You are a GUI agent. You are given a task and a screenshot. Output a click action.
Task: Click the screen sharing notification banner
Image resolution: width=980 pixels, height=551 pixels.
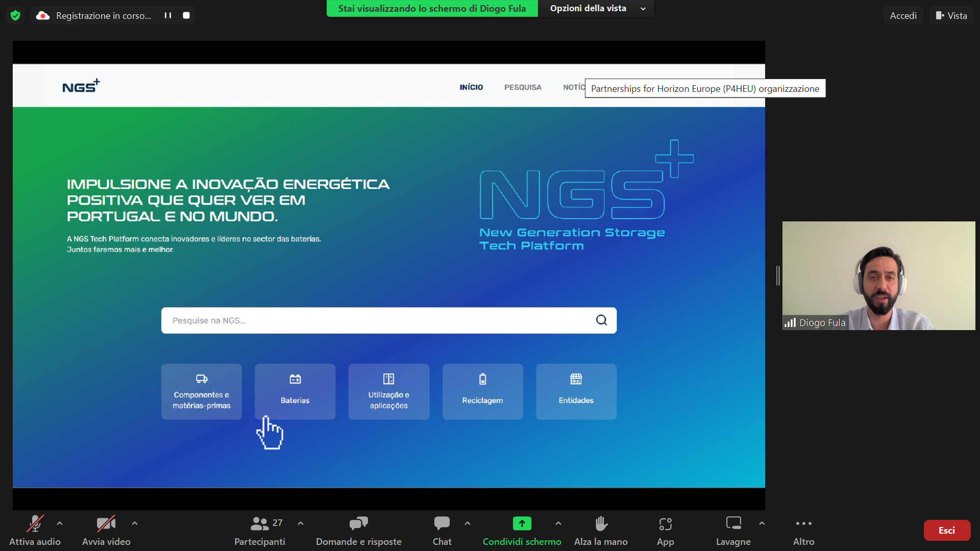tap(432, 8)
